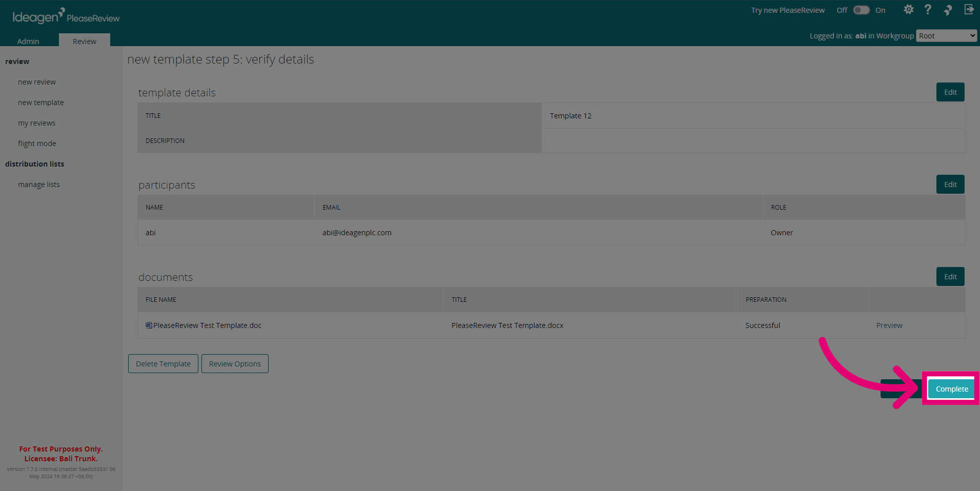Open Review Options
The height and width of the screenshot is (491, 980).
[235, 364]
